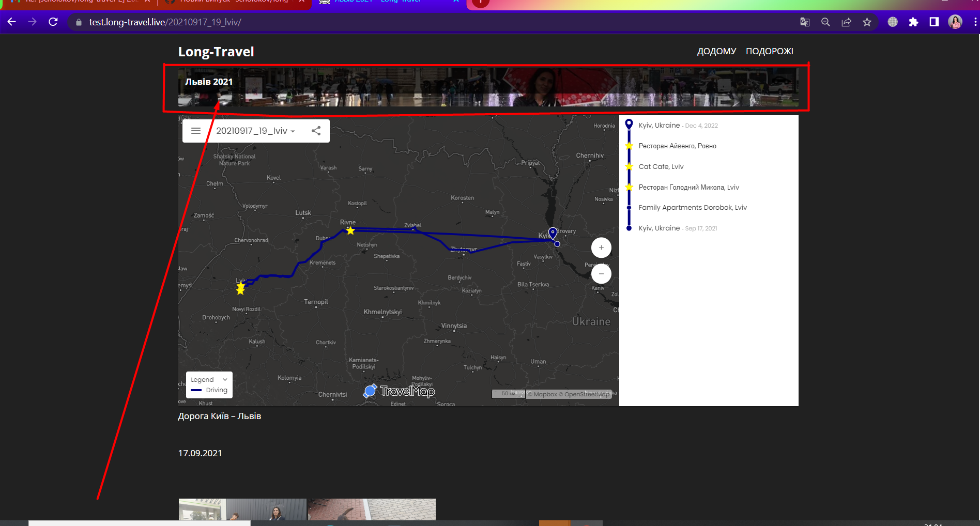Click the ДОДОМУ navigation link
This screenshot has width=980, height=526.
click(x=716, y=51)
